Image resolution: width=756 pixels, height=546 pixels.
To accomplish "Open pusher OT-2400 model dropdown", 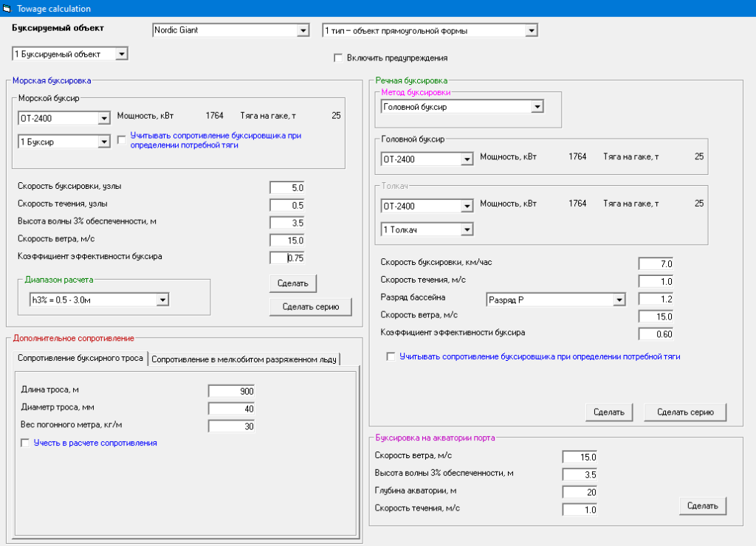I will (x=467, y=207).
